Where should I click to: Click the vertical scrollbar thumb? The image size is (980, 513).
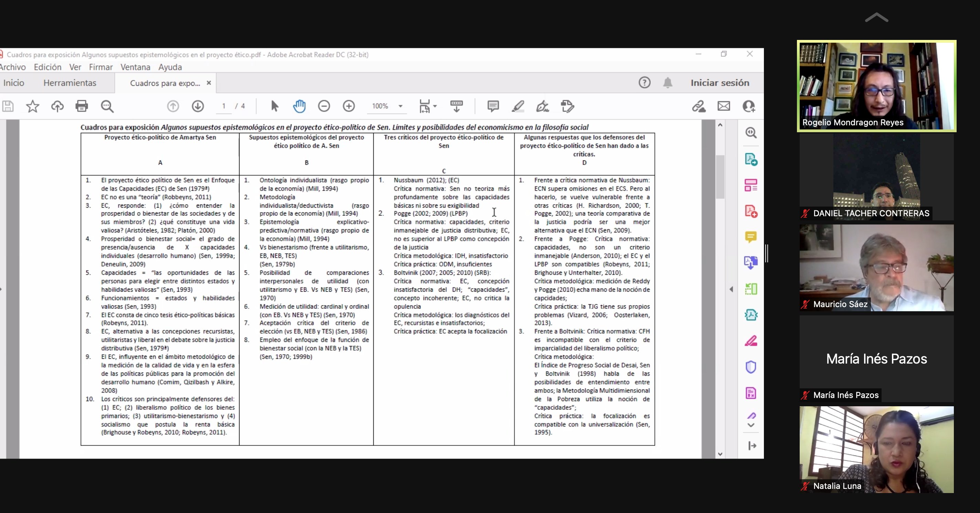720,177
